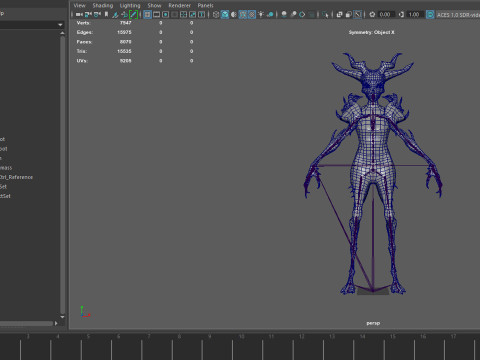Enable the 2D Pan/Zoom icon

pos(124,14)
